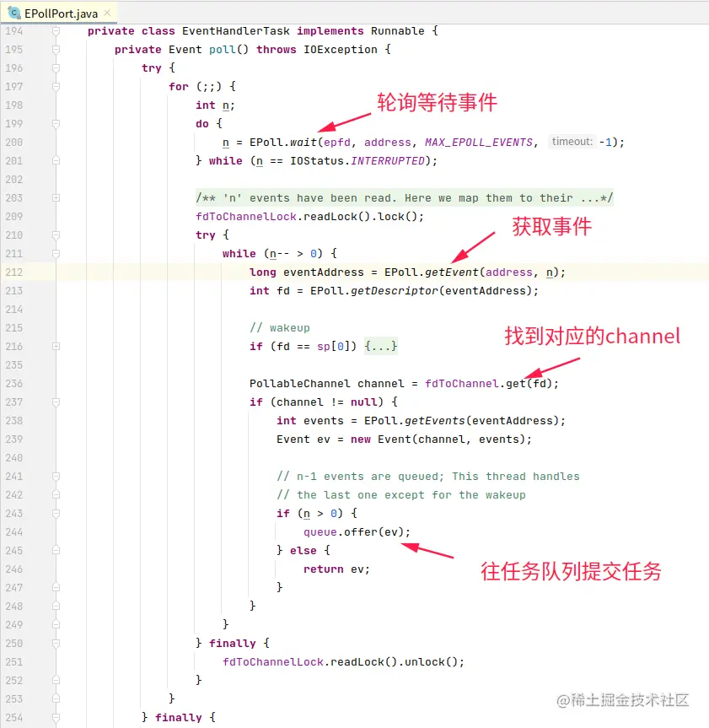Image resolution: width=709 pixels, height=728 pixels.
Task: Collapse the finally block at line 250
Action: point(56,644)
